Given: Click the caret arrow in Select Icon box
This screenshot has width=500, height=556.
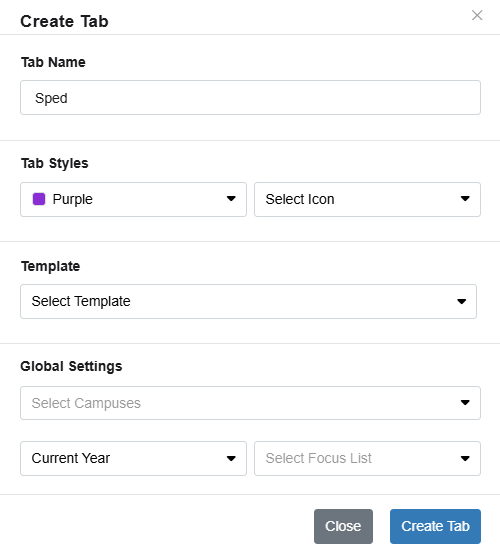Looking at the screenshot, I should [x=465, y=199].
